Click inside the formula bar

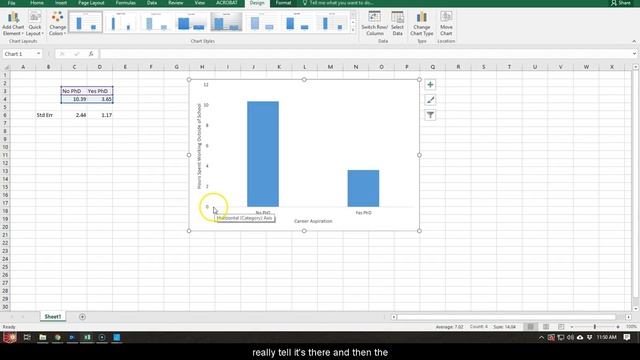(x=365, y=54)
